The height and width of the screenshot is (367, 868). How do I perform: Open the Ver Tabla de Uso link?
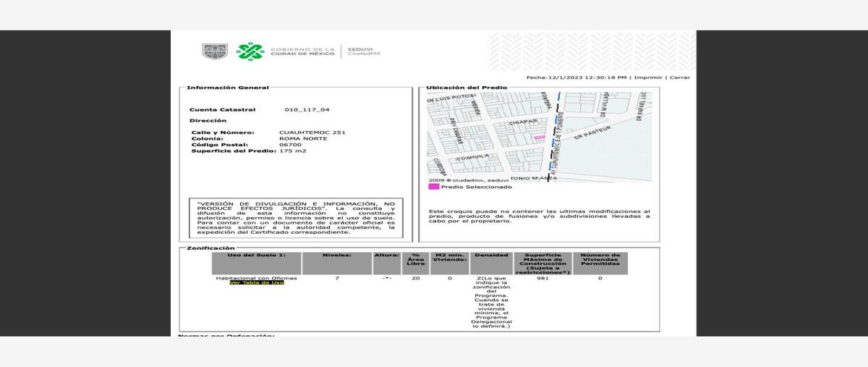point(257,283)
